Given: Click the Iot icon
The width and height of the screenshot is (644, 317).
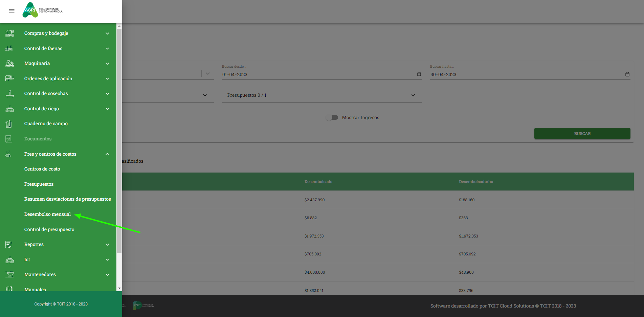Looking at the screenshot, I should tap(10, 260).
